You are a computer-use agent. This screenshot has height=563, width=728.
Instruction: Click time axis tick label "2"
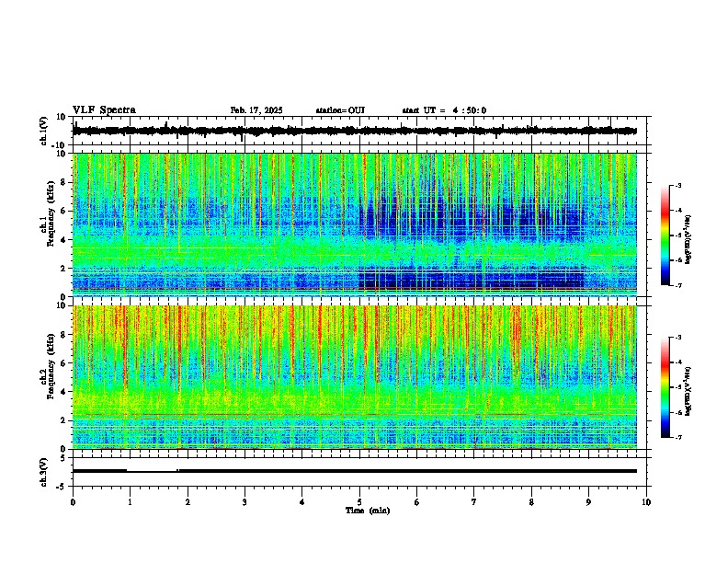(188, 502)
